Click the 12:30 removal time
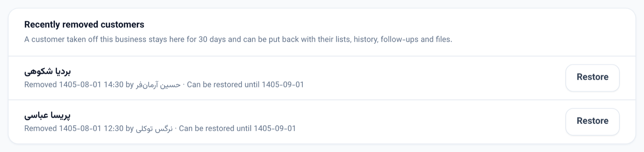 pos(113,128)
